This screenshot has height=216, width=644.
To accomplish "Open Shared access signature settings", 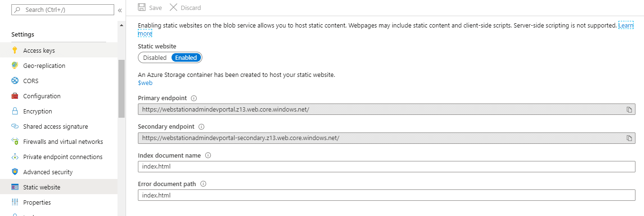I will (x=55, y=126).
